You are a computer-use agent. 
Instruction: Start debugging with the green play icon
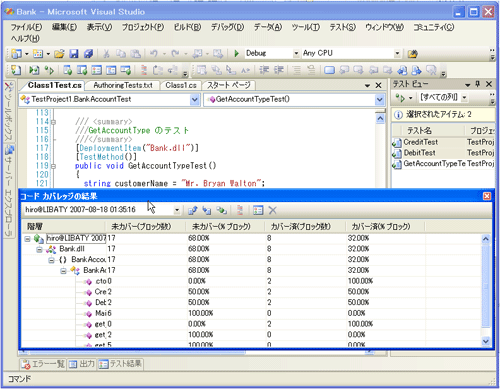[236, 53]
